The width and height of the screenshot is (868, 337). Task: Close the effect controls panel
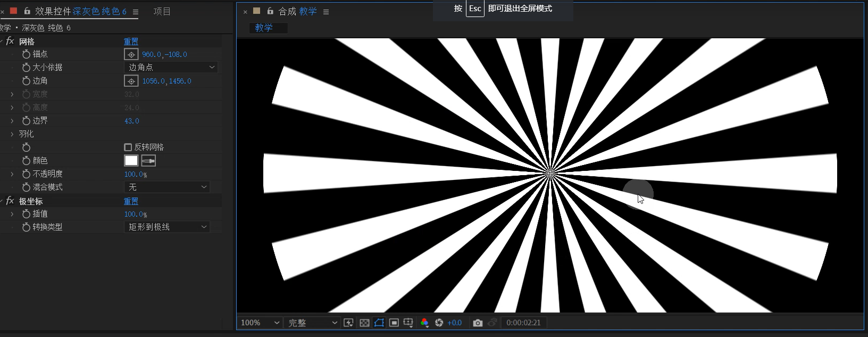[3, 11]
